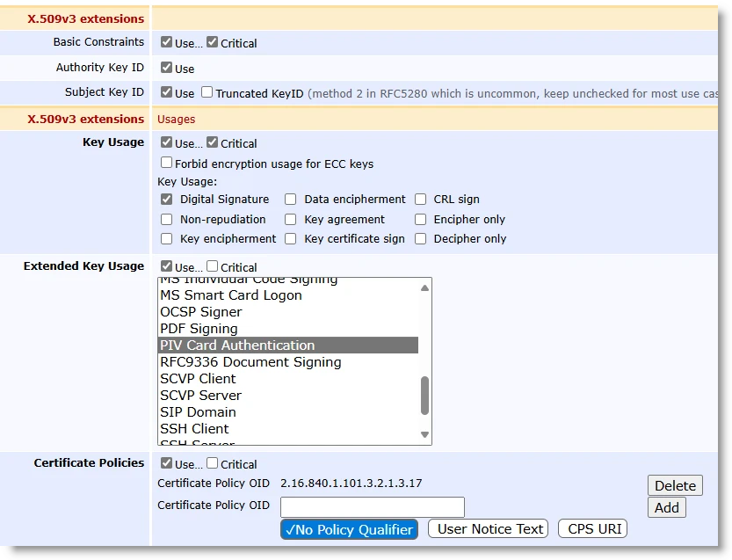Toggle Subject Key ID Use checkbox
The image size is (732, 560).
point(166,92)
